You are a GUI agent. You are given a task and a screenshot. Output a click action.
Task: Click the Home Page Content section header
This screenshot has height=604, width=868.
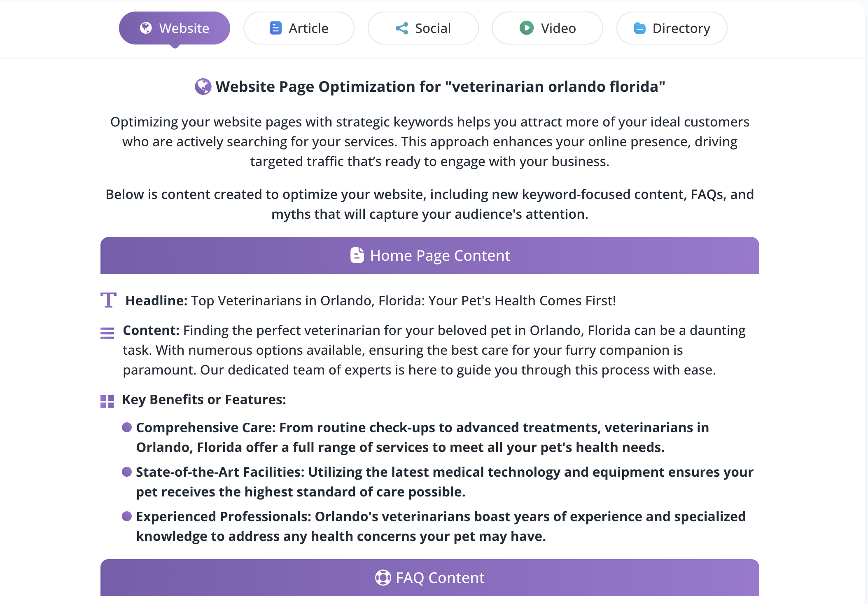tap(430, 255)
